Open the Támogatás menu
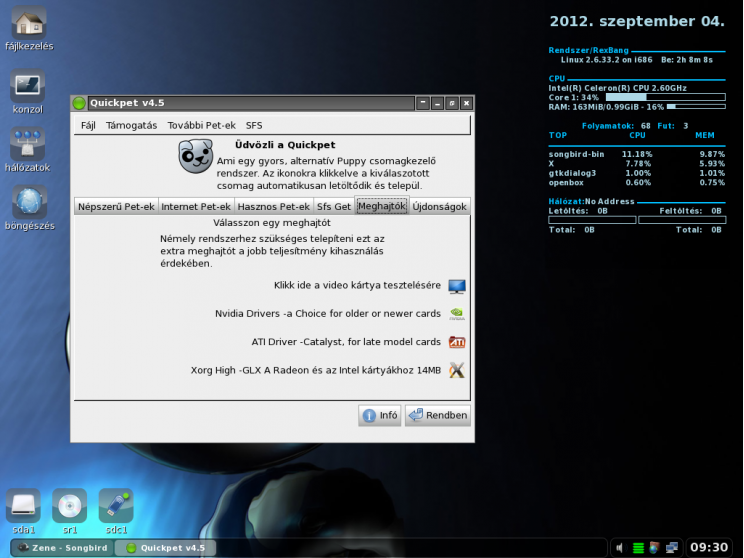Image resolution: width=744 pixels, height=558 pixels. [131, 125]
